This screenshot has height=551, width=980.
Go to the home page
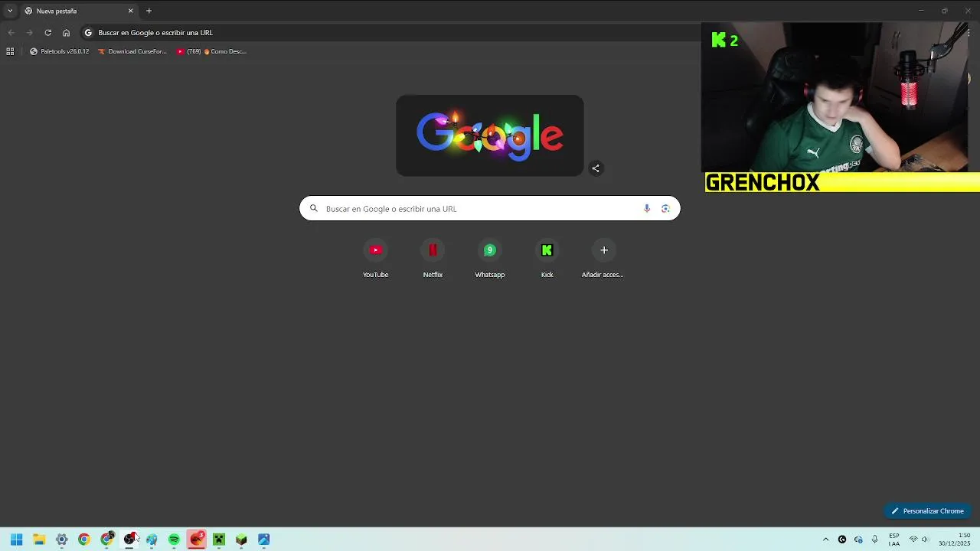pyautogui.click(x=66, y=33)
